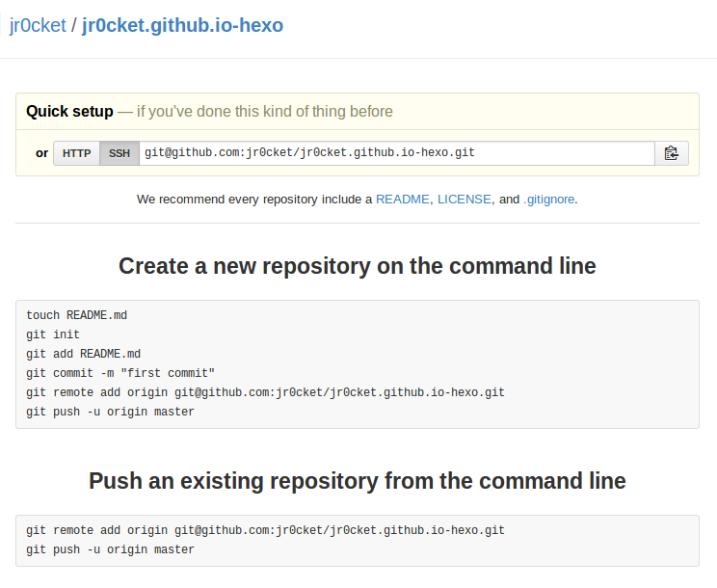Click the "git init" command line
This screenshot has width=717, height=588.
tap(53, 334)
